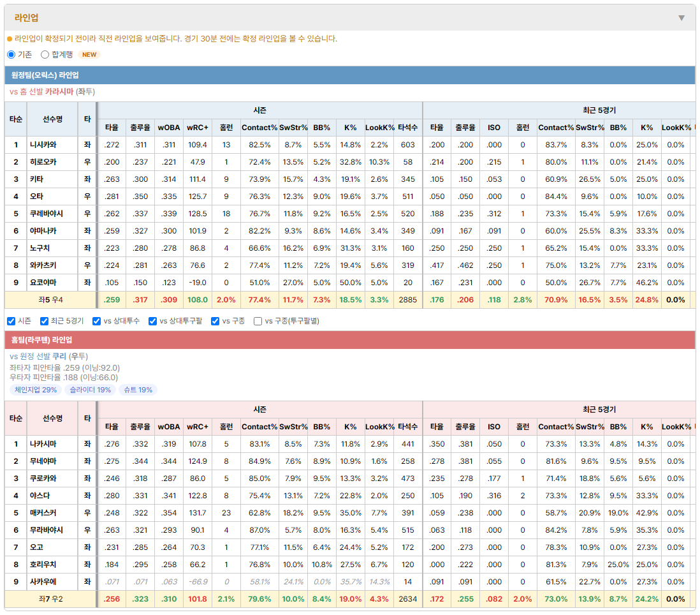Click player name 야스다

(40, 496)
